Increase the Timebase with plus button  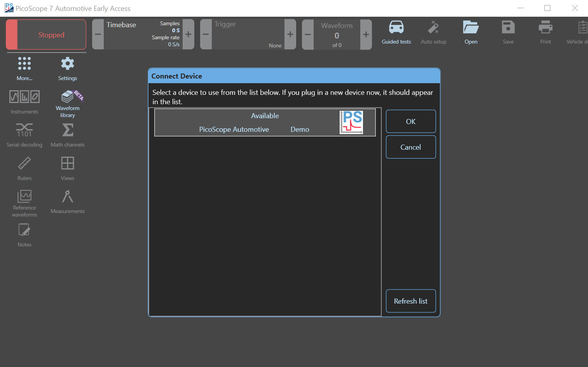coord(188,34)
